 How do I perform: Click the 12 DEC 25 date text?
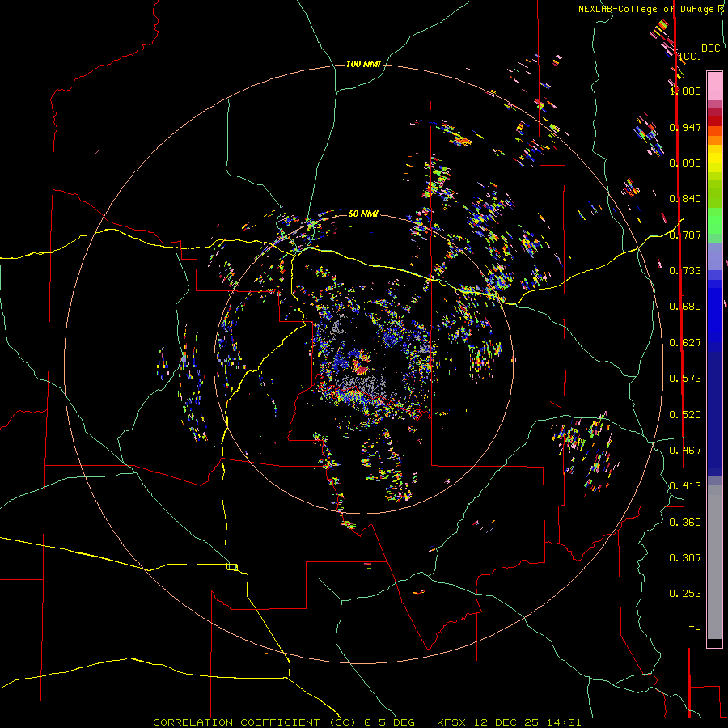[x=506, y=722]
